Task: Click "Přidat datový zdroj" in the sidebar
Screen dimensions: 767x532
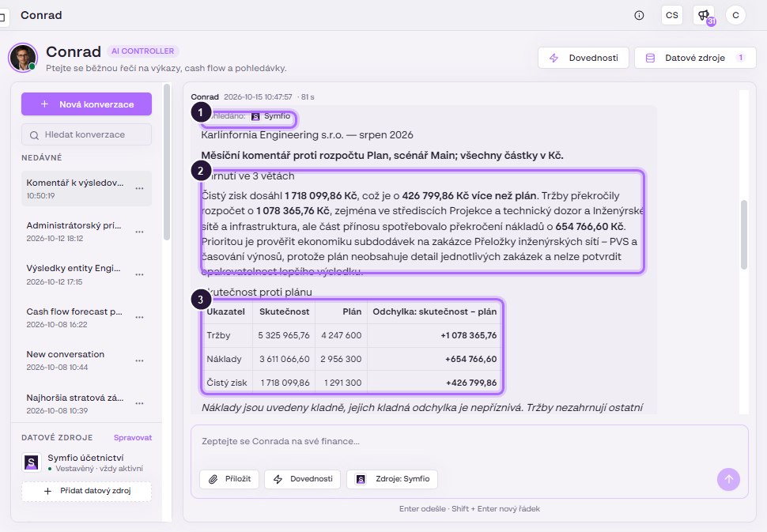Action: pos(86,491)
